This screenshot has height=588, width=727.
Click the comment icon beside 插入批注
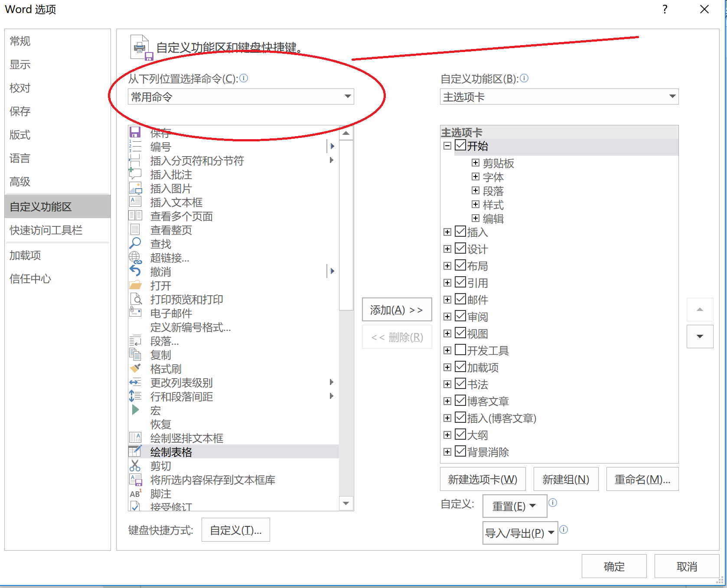(x=135, y=174)
